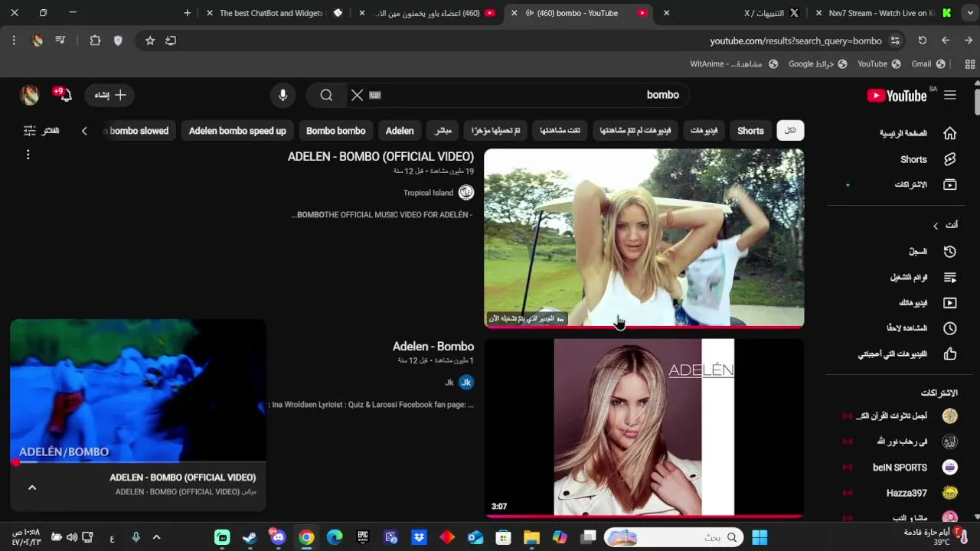
Task: Open Discord from the taskbar
Action: click(x=278, y=537)
